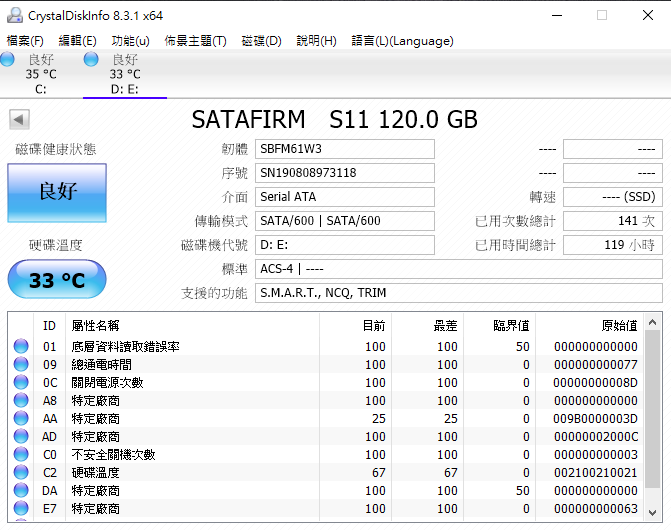Click status orb of attribute A8 row
Viewport: 671px width, 530px height.
[x=21, y=400]
